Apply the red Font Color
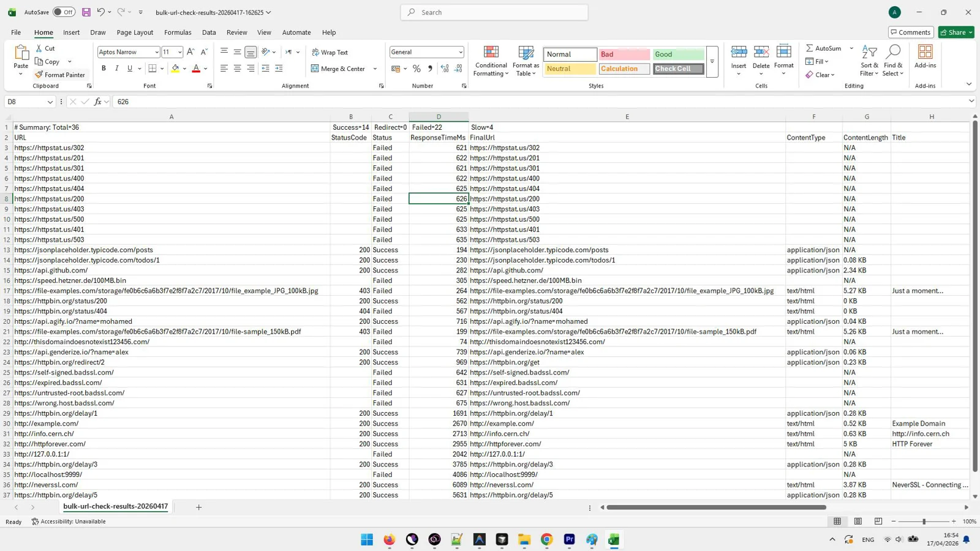The width and height of the screenshot is (980, 551). pyautogui.click(x=196, y=69)
